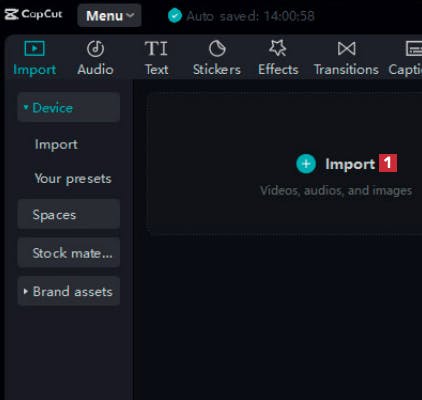Collapse the Device section arrow
This screenshot has height=400, width=422.
pyautogui.click(x=26, y=107)
